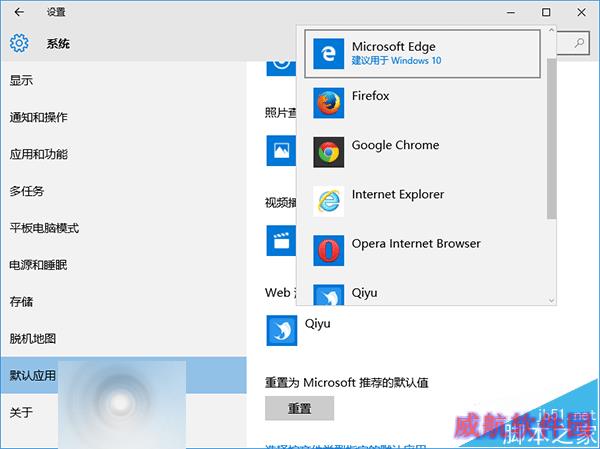Click Qiyu label under Web browser

317,324
